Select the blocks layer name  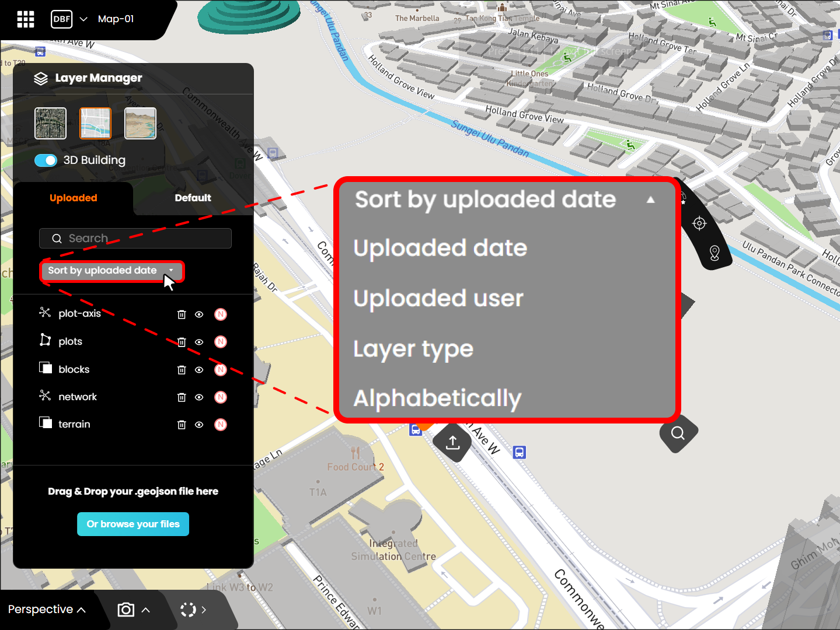tap(74, 370)
